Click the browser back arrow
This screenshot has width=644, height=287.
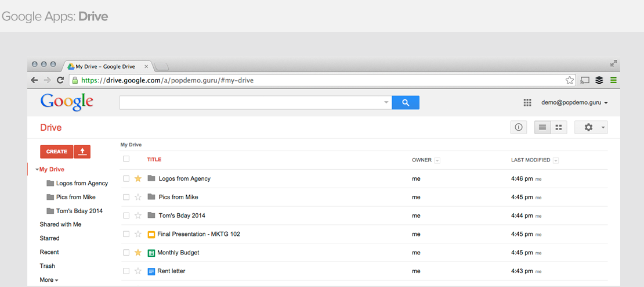[x=34, y=80]
